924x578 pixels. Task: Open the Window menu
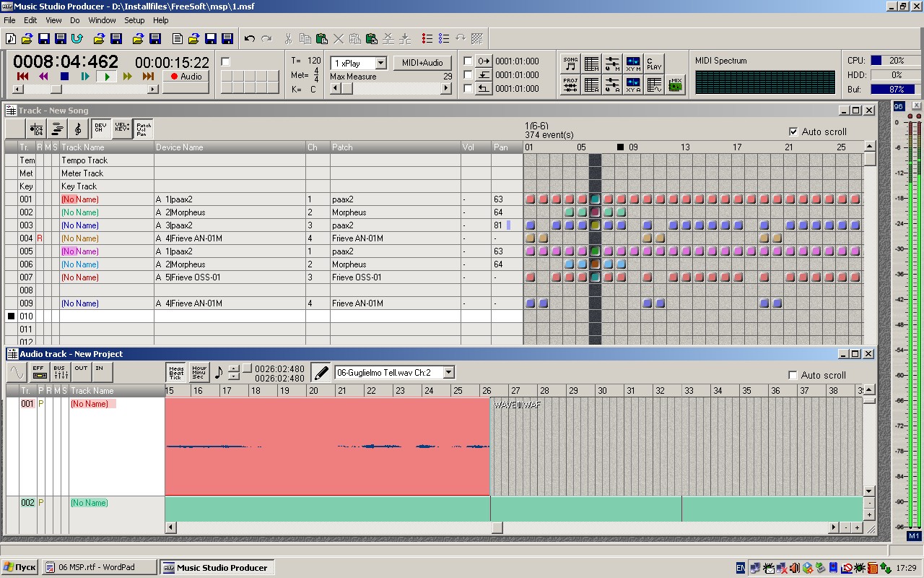[x=102, y=20]
